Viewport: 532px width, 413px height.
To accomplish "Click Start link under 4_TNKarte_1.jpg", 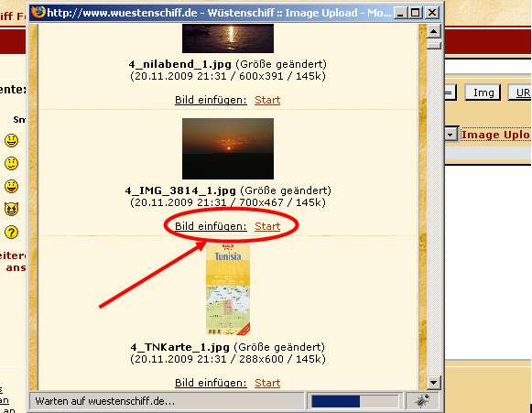I will click(267, 383).
